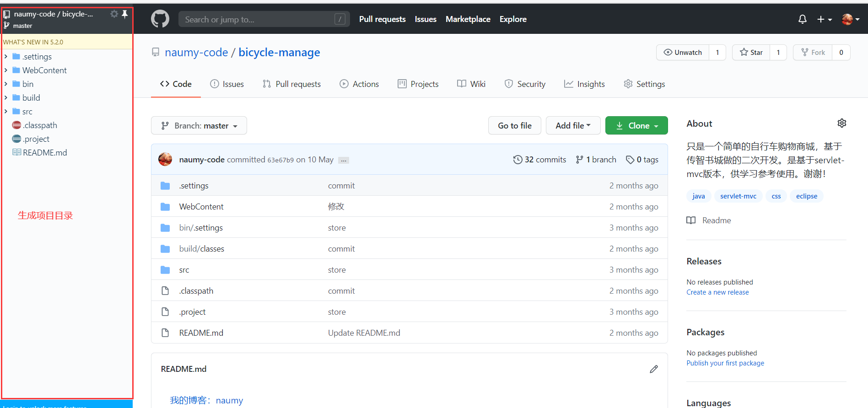Image resolution: width=868 pixels, height=408 pixels.
Task: Click Publish your first package link
Action: [725, 363]
